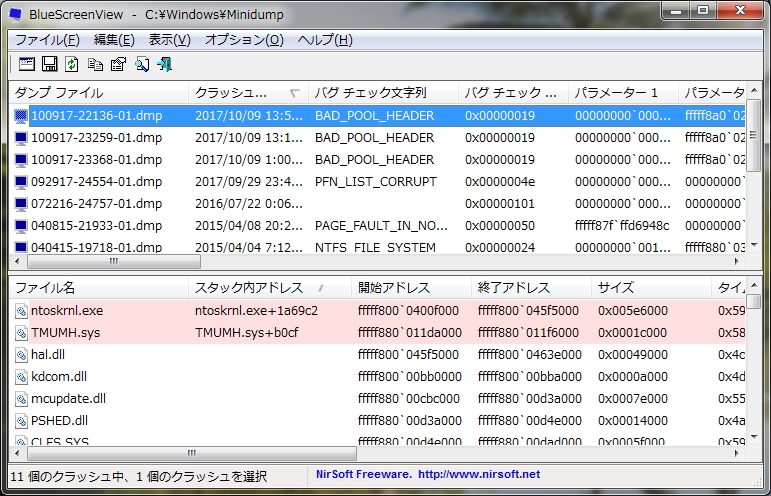The image size is (771, 496).
Task: Click the 0x0007e000 size value
Action: tap(633, 399)
